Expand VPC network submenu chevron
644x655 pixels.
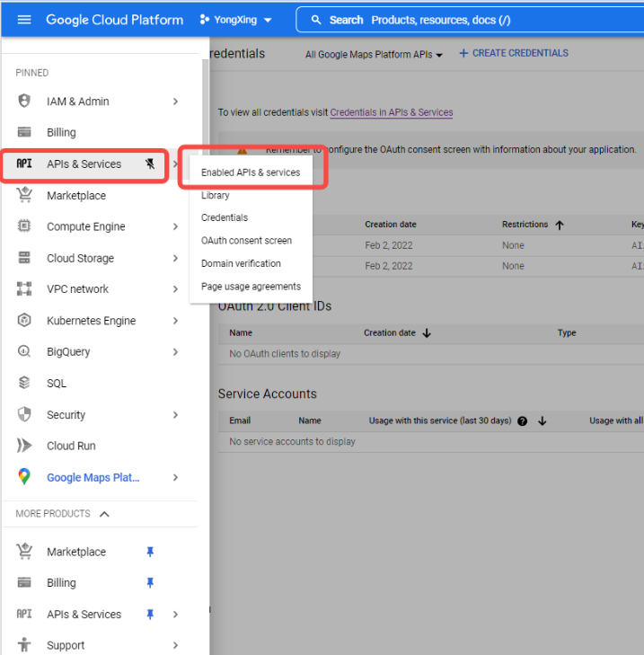point(175,289)
